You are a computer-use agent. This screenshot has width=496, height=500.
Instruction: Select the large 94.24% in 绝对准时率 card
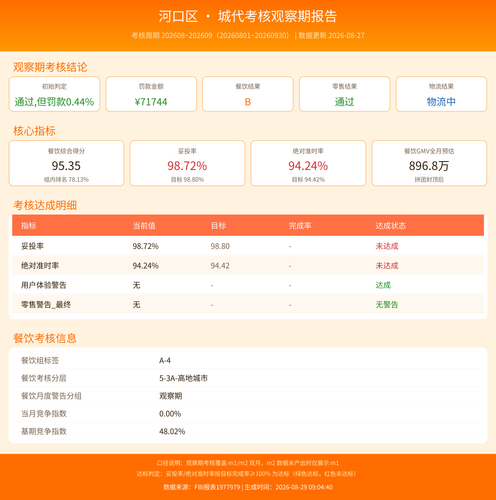point(308,166)
